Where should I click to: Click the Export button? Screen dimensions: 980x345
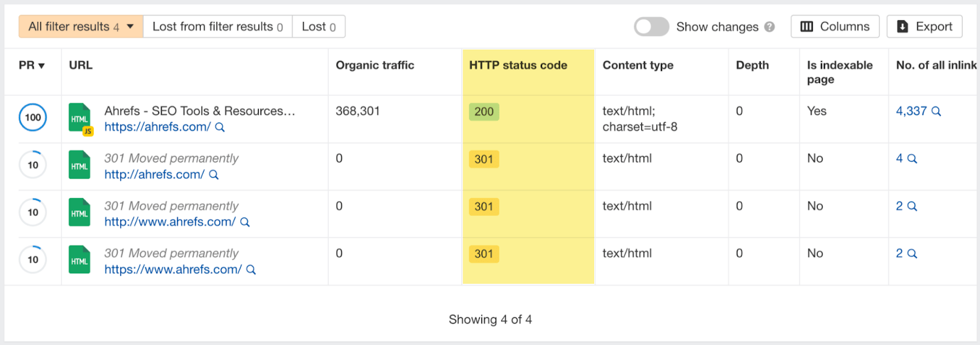pos(924,26)
